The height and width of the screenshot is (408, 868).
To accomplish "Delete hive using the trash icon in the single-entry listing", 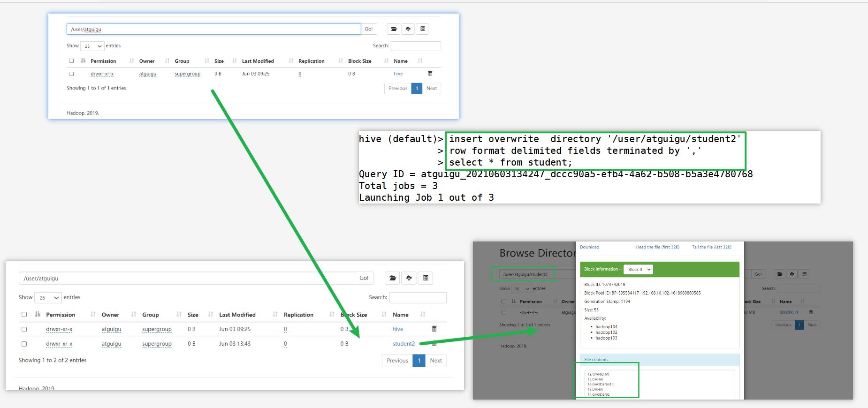I will coord(430,74).
